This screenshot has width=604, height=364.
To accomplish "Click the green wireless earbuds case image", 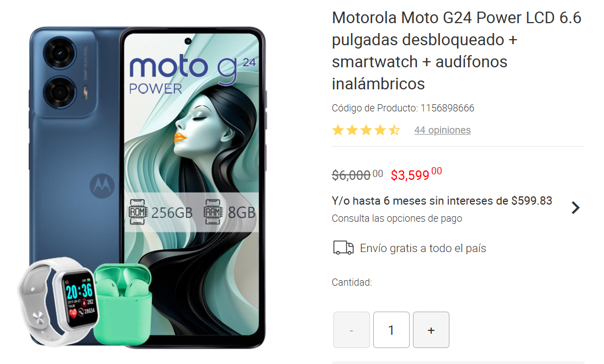I will click(123, 304).
